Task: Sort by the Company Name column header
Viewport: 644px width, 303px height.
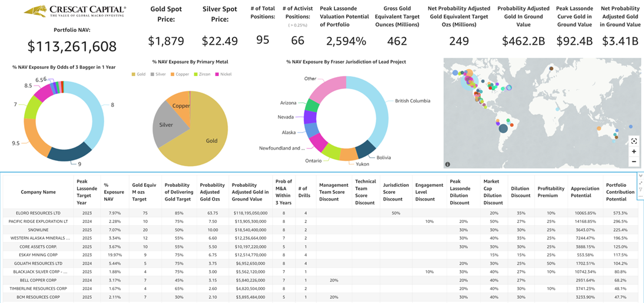Action: click(x=38, y=192)
